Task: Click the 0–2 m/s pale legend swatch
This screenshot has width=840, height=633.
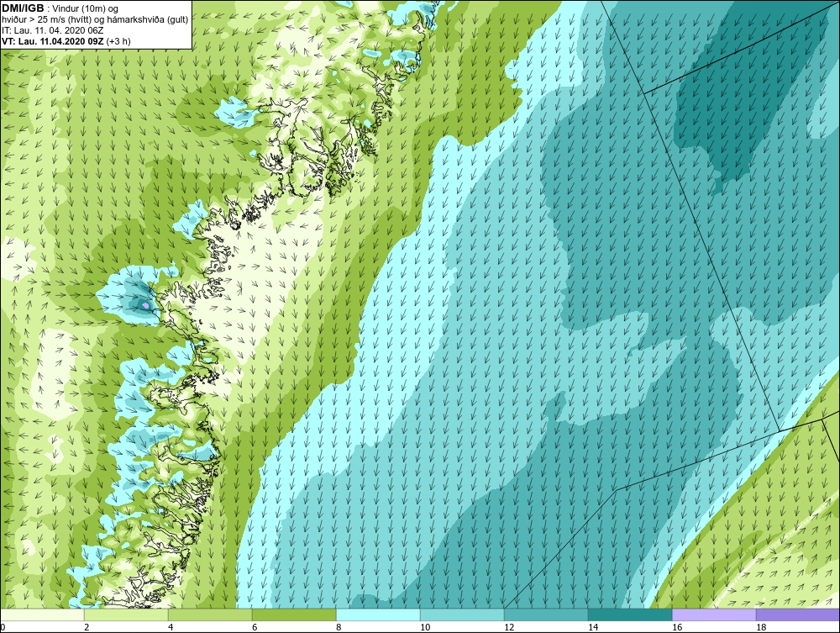Action: click(x=42, y=615)
